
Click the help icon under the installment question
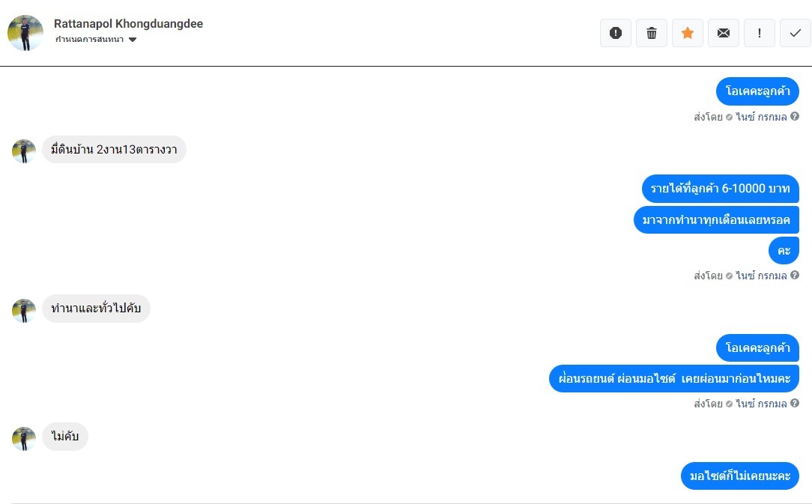pos(794,403)
